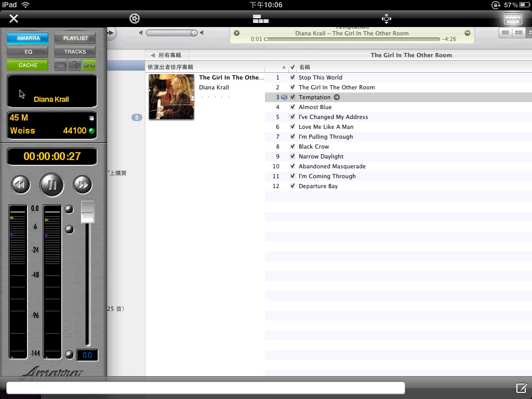Click Amarra's fast-forward button
Viewport: 532px width, 399px height.
tap(83, 184)
